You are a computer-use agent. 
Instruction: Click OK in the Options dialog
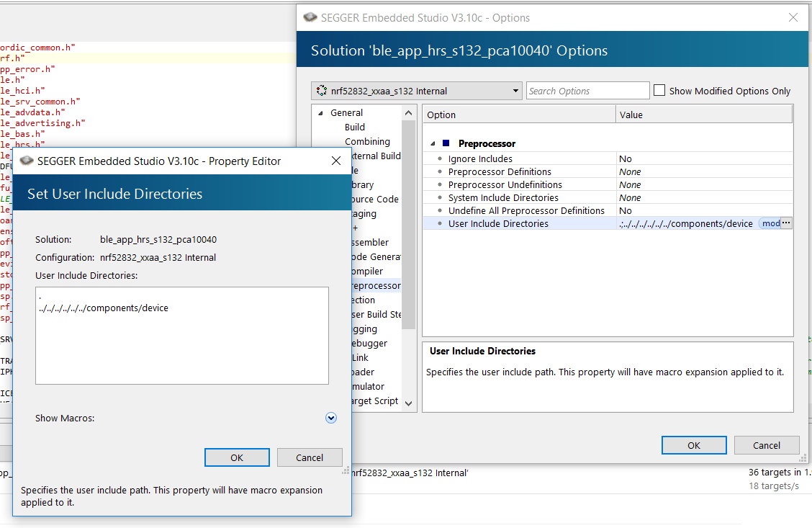point(693,445)
